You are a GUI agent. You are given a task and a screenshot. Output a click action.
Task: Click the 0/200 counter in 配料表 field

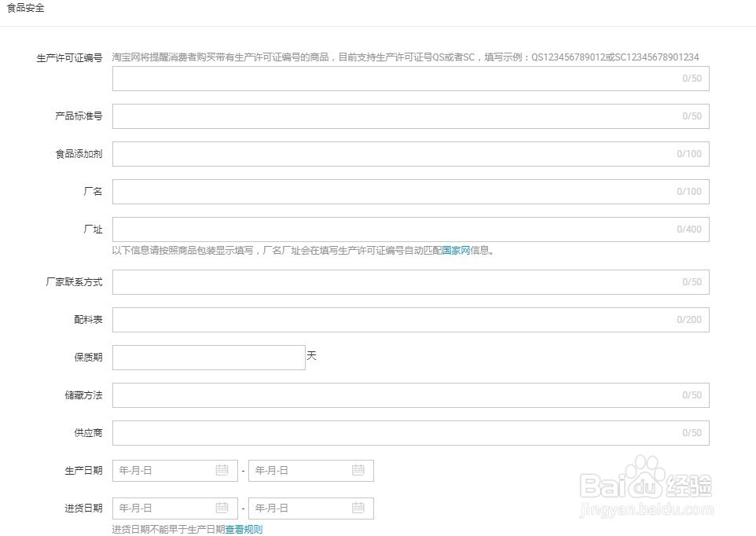pos(689,320)
